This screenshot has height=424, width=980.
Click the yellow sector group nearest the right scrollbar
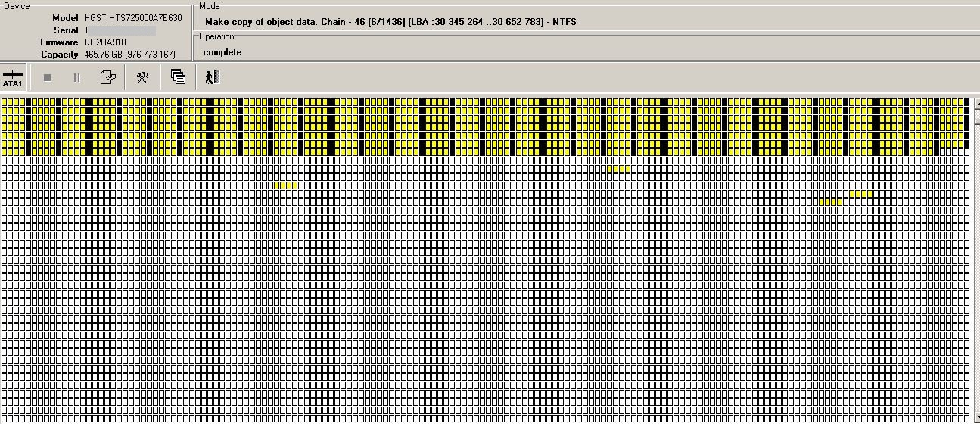click(860, 193)
